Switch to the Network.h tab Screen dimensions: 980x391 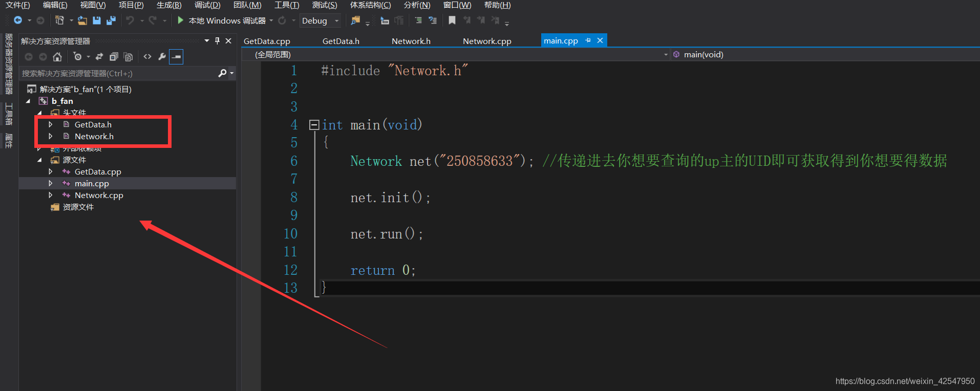(x=411, y=41)
